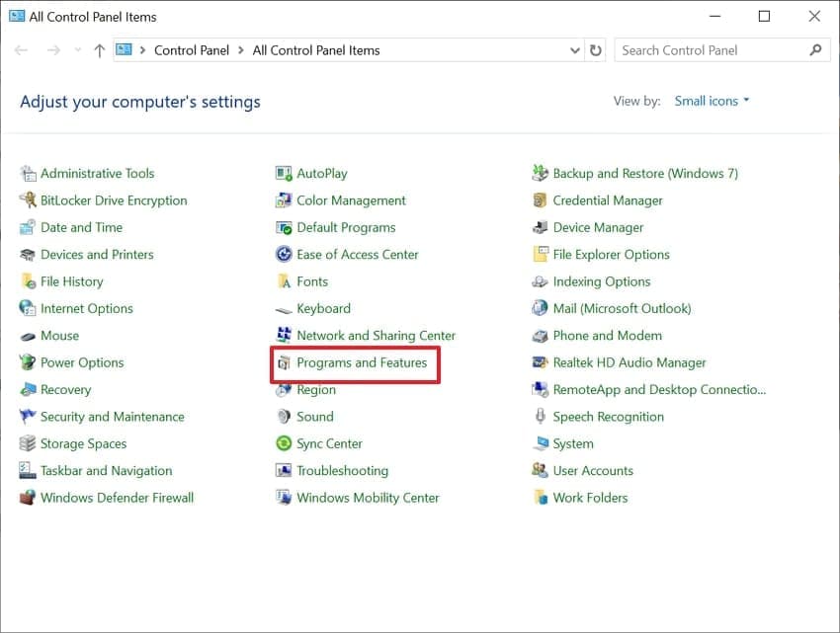Open Programs and Features
The width and height of the screenshot is (840, 633).
(x=356, y=362)
